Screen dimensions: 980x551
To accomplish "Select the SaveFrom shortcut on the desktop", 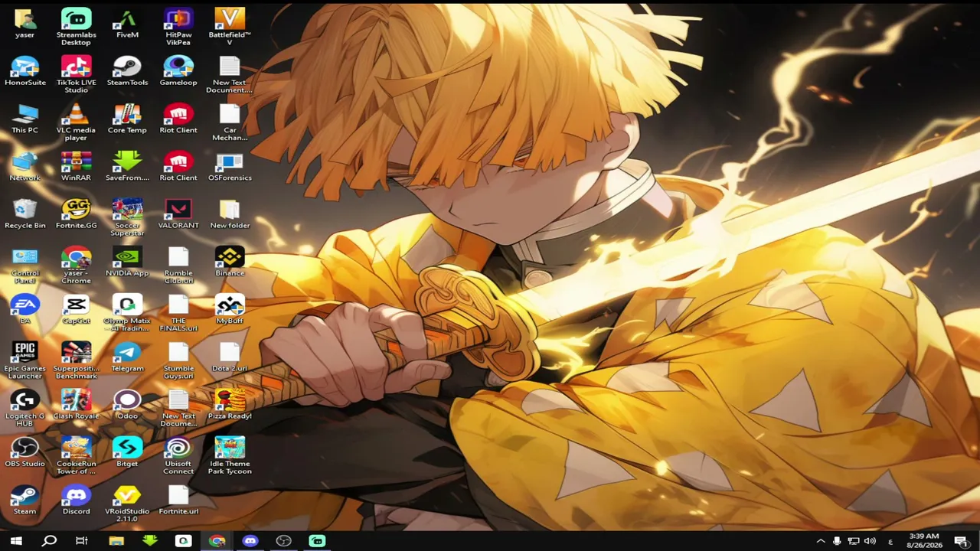I will click(x=127, y=166).
